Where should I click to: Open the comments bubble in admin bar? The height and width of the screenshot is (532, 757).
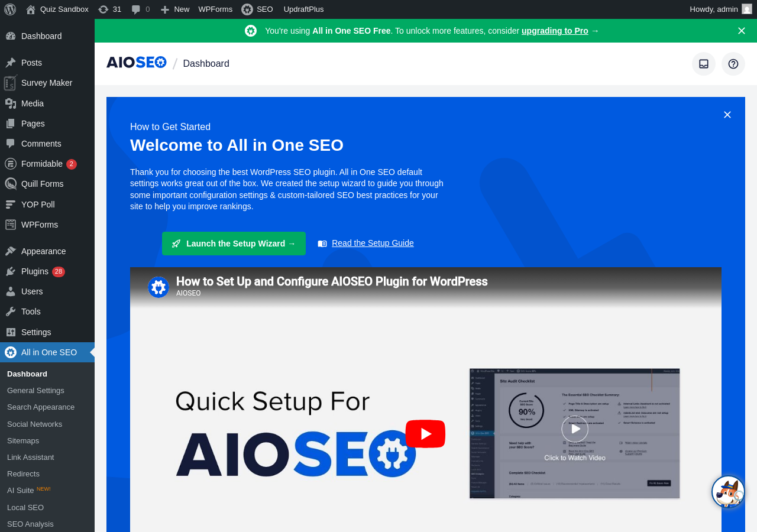(x=140, y=9)
